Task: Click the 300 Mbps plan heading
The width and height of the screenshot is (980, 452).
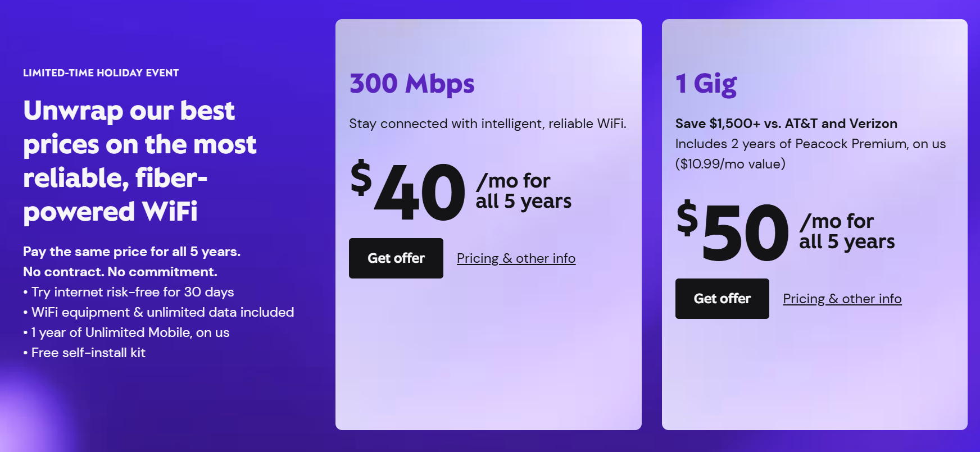Action: coord(412,84)
